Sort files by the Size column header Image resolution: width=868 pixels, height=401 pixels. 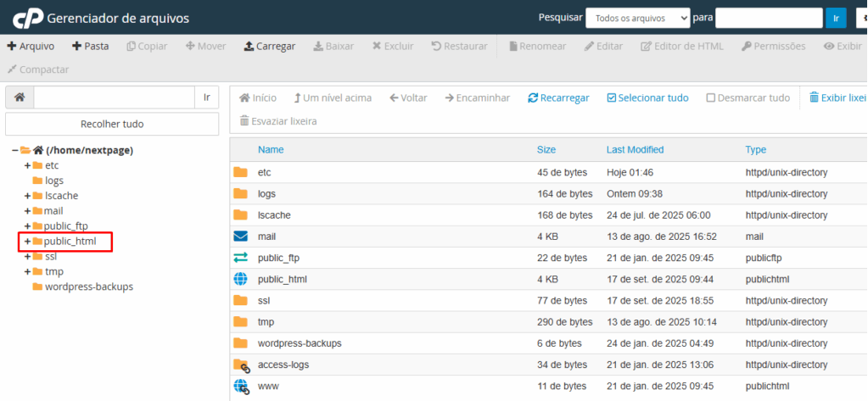tap(546, 150)
